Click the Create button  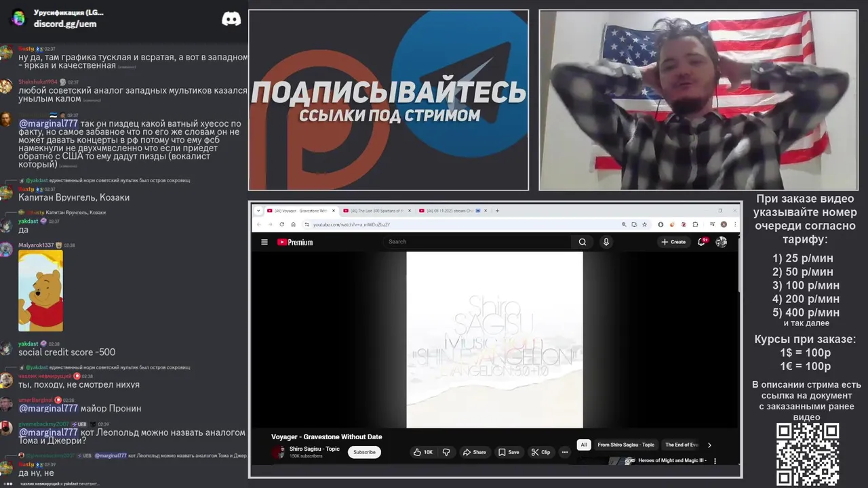pyautogui.click(x=674, y=242)
